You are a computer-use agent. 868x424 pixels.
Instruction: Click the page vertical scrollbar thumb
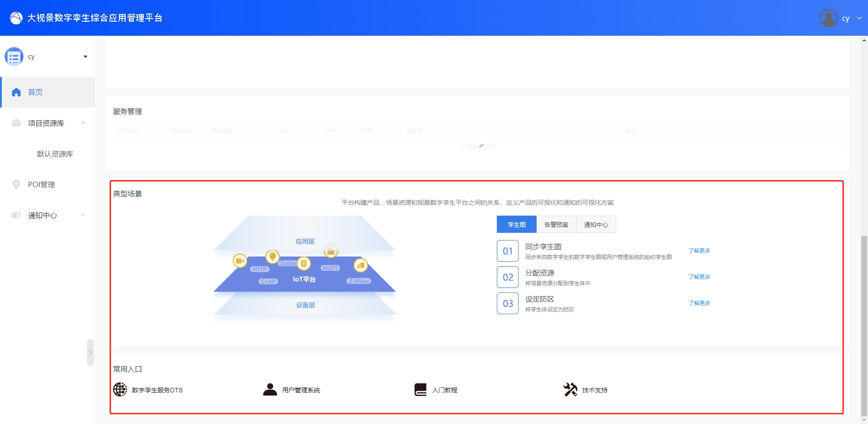tap(864, 325)
